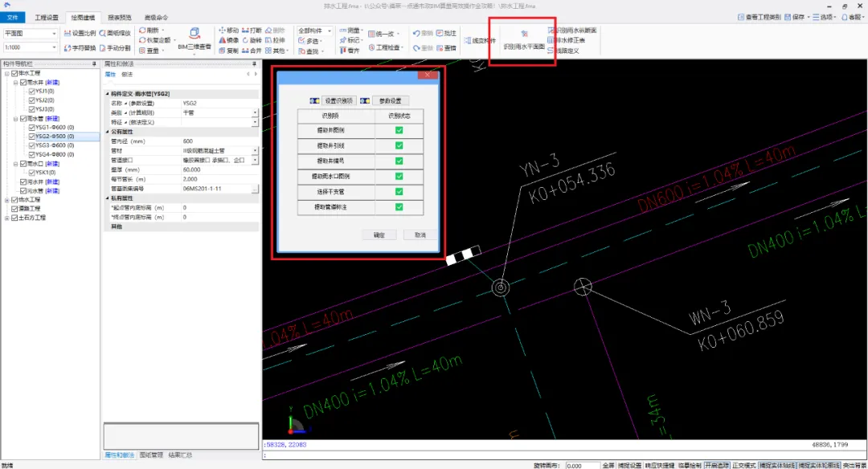This screenshot has width=868, height=469.
Task: Click the 确定 button in the dialog
Action: (x=379, y=235)
